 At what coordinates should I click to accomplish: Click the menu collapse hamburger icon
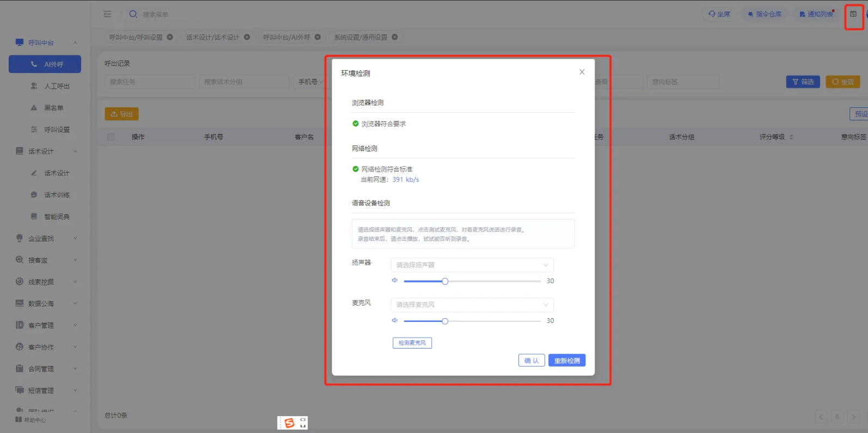[107, 14]
